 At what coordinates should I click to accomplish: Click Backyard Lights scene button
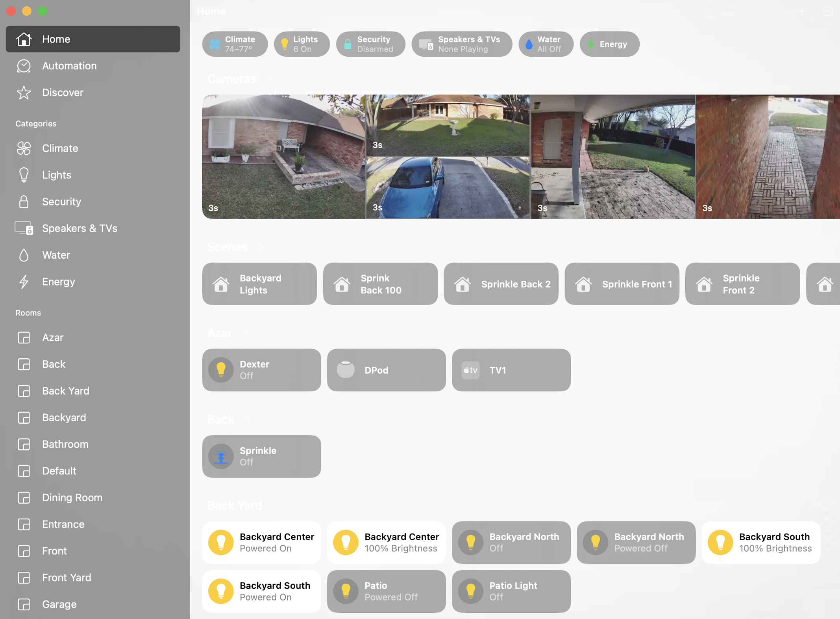tap(259, 284)
